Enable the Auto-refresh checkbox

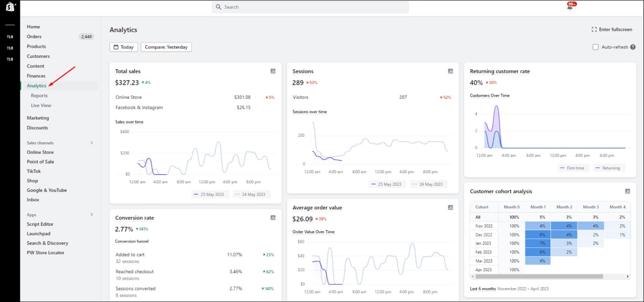click(x=595, y=47)
